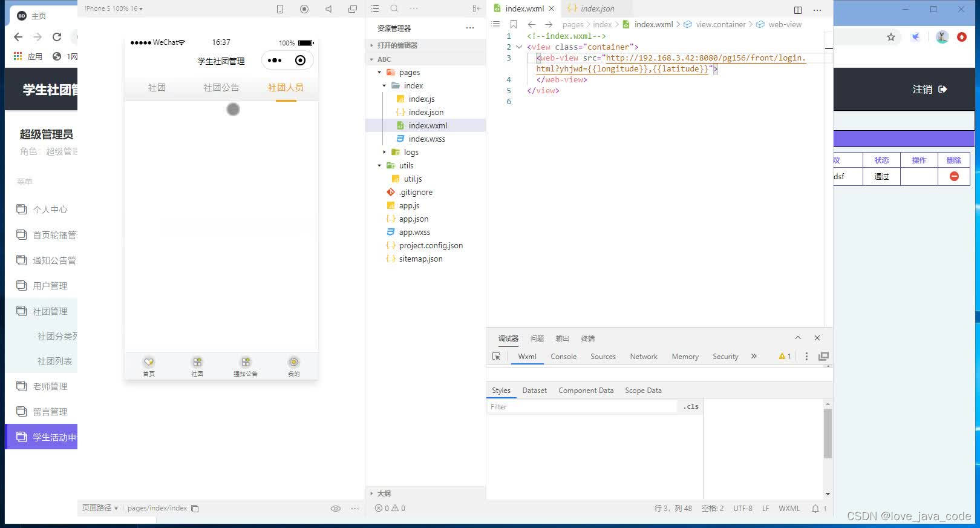Viewport: 980px width, 528px height.
Task: Open the 页面路径 dropdown
Action: pyautogui.click(x=100, y=508)
